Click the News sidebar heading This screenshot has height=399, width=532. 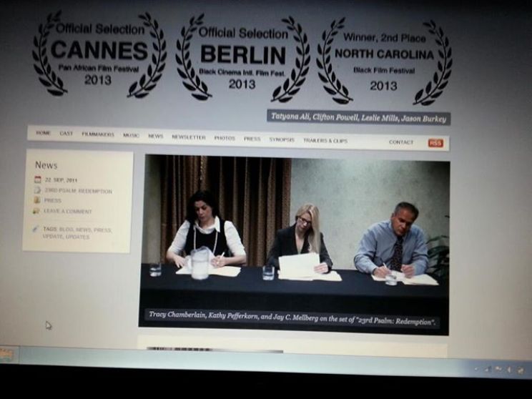pyautogui.click(x=46, y=165)
